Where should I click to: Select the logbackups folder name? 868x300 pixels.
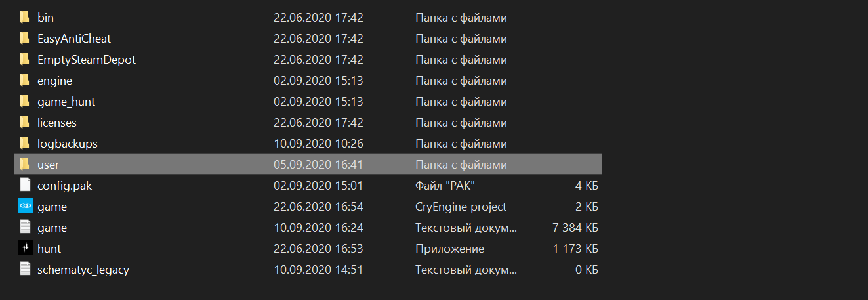pos(68,144)
